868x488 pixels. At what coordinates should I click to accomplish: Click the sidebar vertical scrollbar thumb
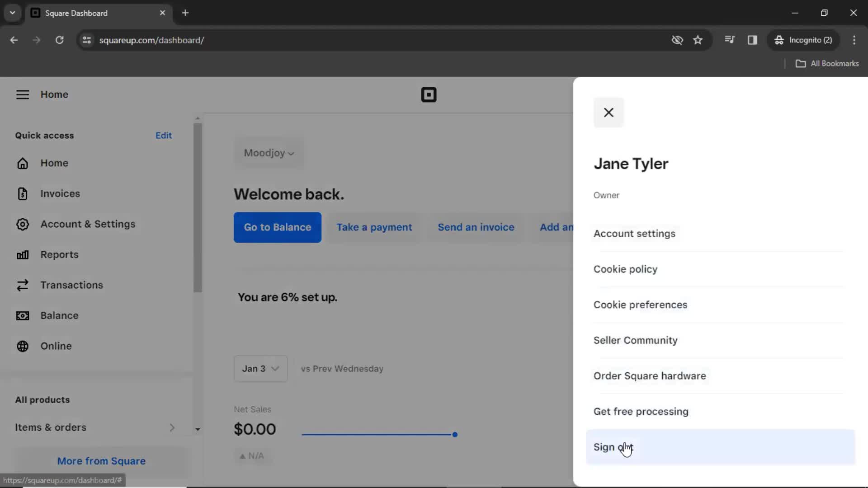198,208
